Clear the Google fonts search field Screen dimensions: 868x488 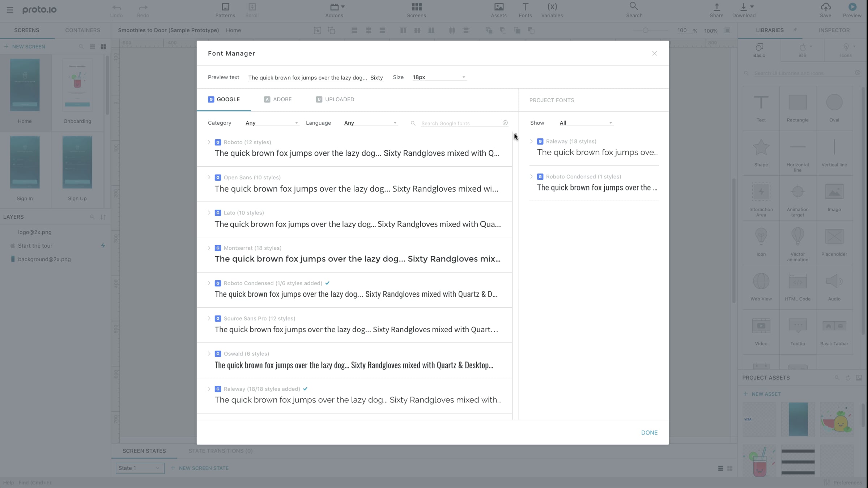pyautogui.click(x=505, y=123)
